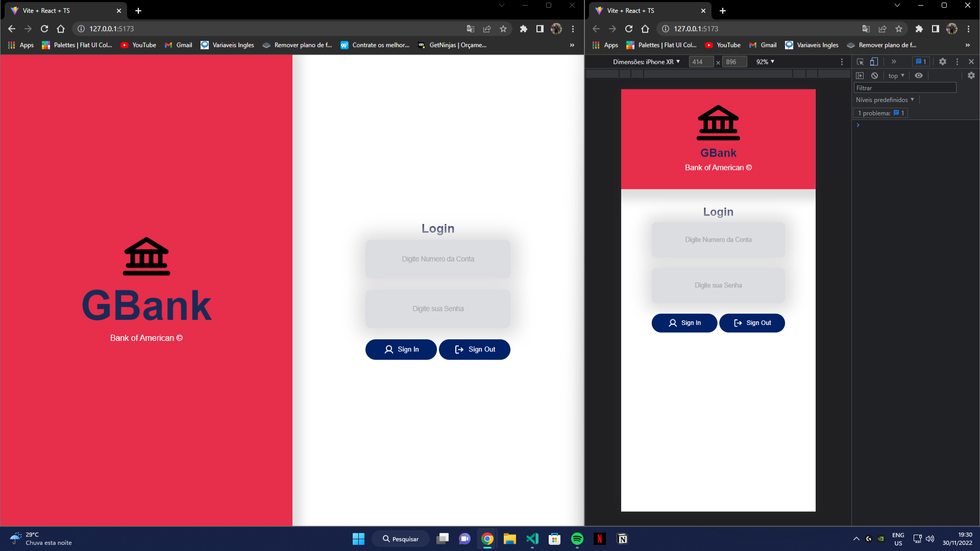Open the 1 problema issues link
Screen dimensions: 980x551
pyautogui.click(x=880, y=113)
